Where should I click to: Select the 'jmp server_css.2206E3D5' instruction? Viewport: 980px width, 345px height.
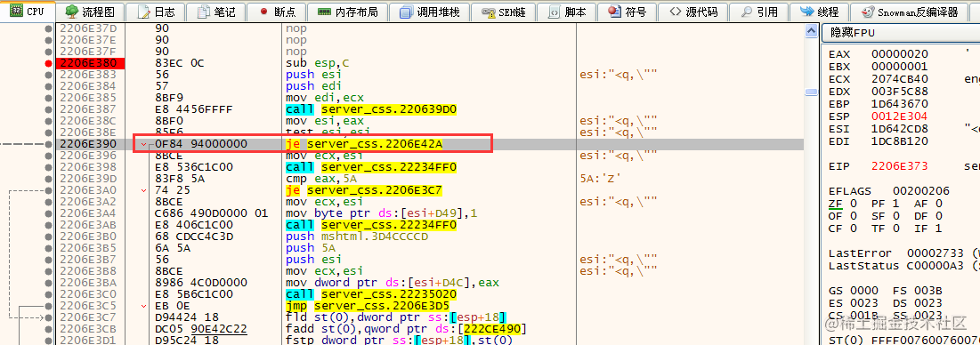[x=367, y=306]
